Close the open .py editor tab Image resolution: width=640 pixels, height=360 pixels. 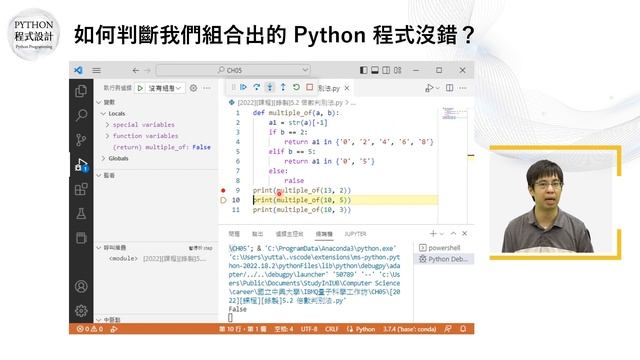click(347, 88)
